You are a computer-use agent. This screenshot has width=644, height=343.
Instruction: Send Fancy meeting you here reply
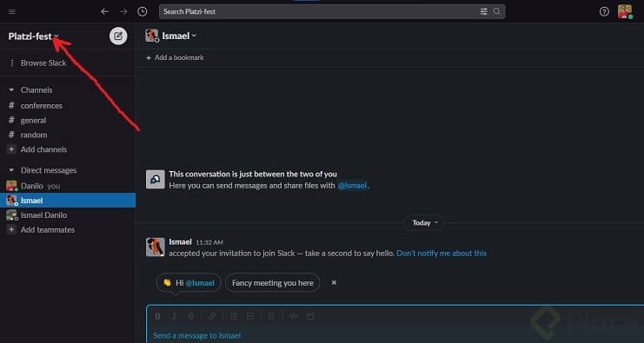(273, 283)
